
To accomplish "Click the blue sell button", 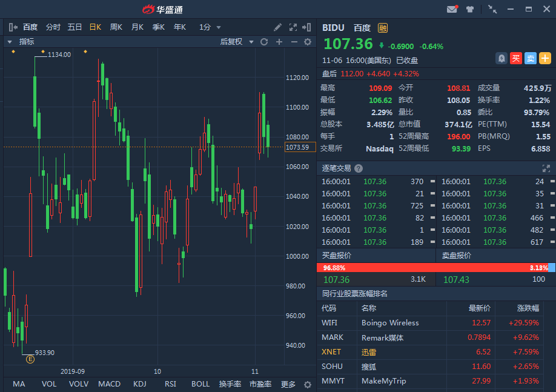I will tap(531, 58).
